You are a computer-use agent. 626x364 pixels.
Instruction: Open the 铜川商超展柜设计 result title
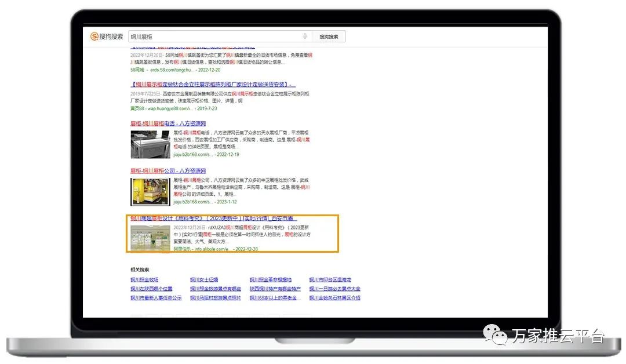tap(213, 219)
